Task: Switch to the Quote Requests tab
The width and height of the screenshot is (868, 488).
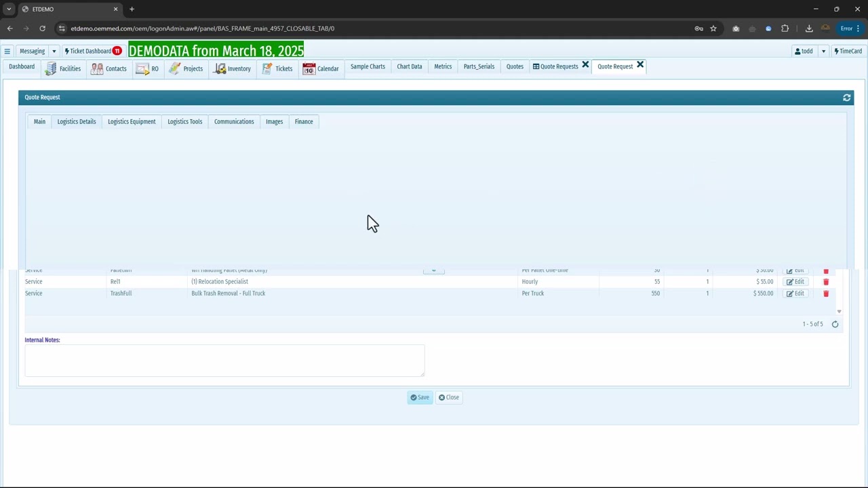Action: click(555, 66)
